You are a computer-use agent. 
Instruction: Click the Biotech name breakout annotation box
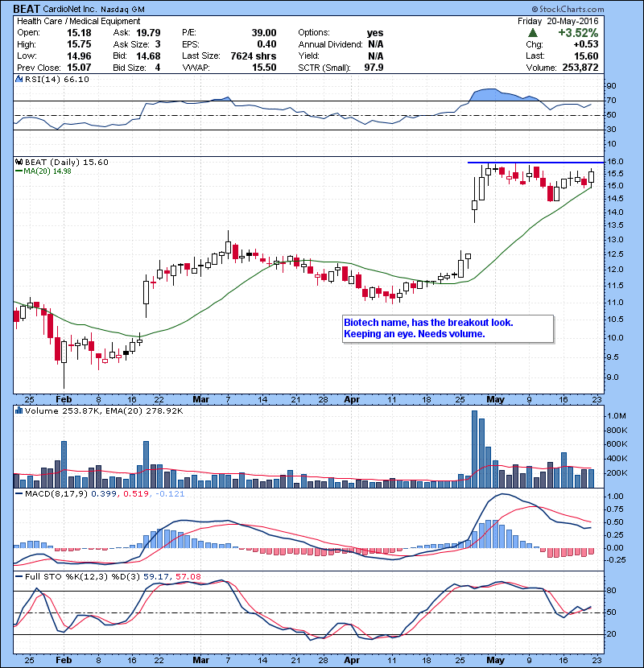point(448,328)
